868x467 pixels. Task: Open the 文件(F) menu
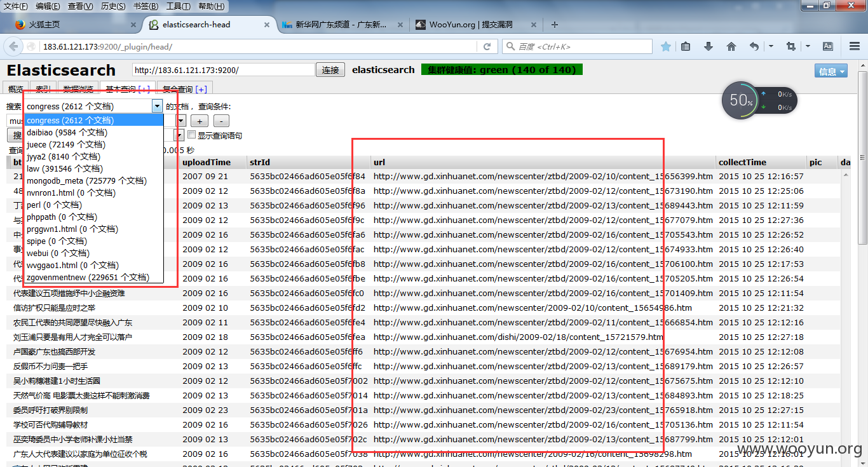(x=16, y=6)
